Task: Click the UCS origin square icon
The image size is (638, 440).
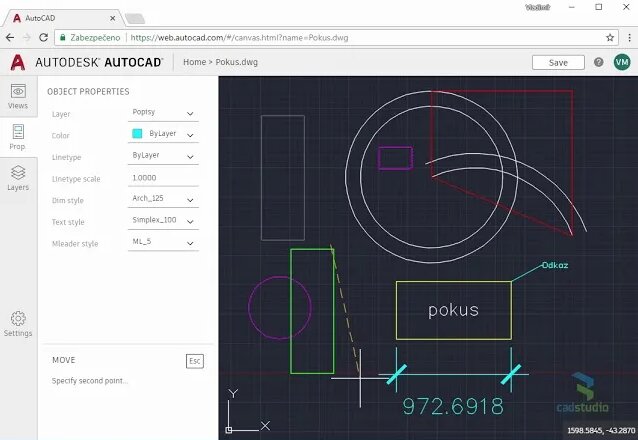Action: coord(229,430)
